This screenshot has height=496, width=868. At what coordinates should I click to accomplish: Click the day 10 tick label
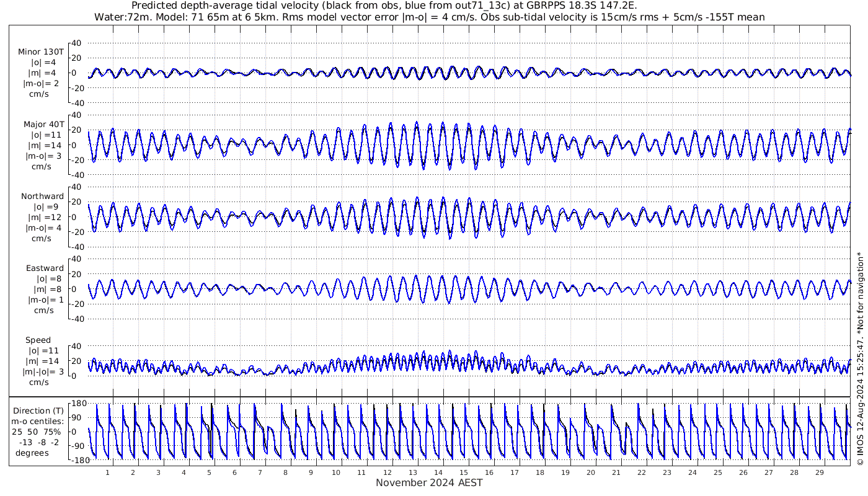(x=336, y=472)
